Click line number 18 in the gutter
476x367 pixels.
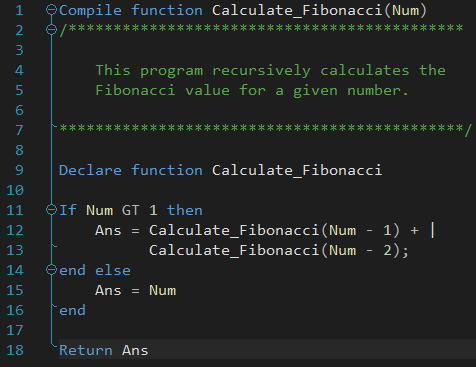15,350
